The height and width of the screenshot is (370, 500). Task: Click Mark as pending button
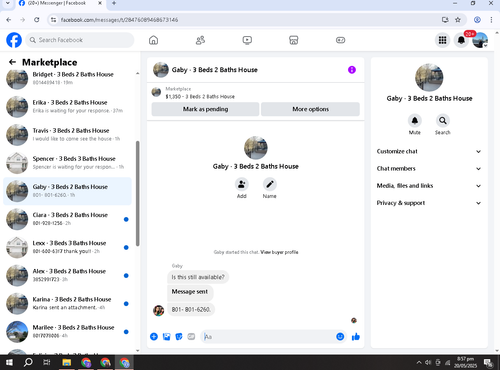point(205,109)
